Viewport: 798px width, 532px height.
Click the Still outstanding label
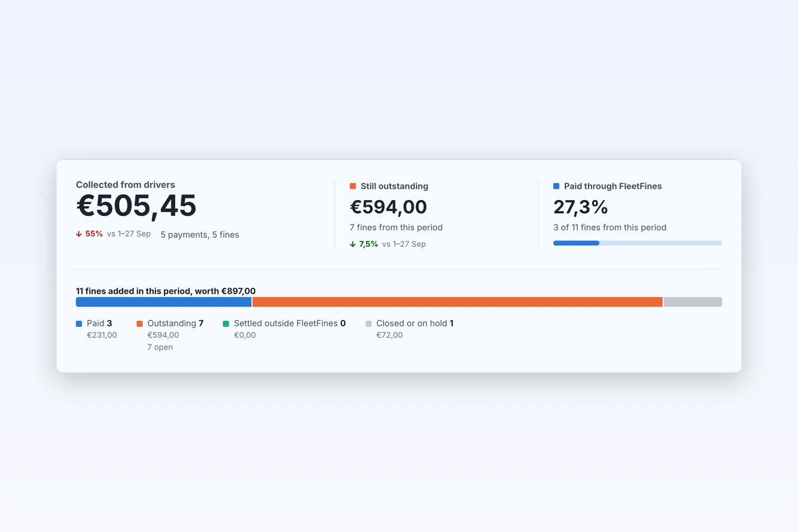coord(394,186)
